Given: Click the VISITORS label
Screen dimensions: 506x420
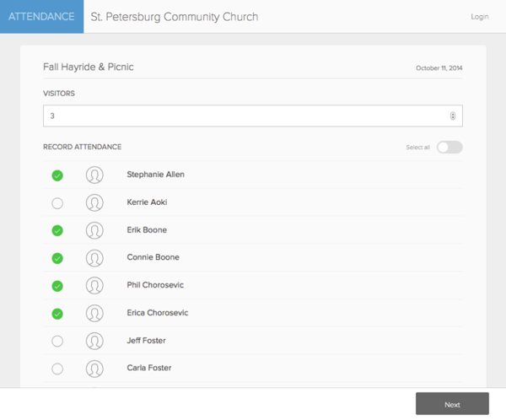Looking at the screenshot, I should click(59, 94).
